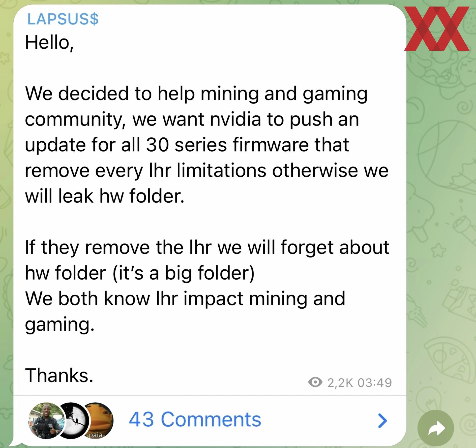Click the 2,2K view count
476x448 pixels.
[x=340, y=383]
